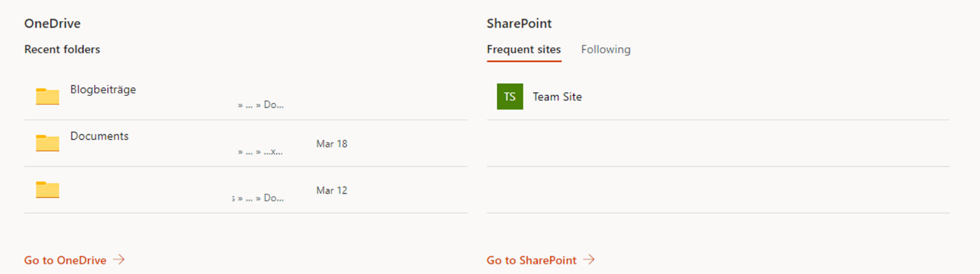Click the Mar 12 date entry

click(x=332, y=190)
